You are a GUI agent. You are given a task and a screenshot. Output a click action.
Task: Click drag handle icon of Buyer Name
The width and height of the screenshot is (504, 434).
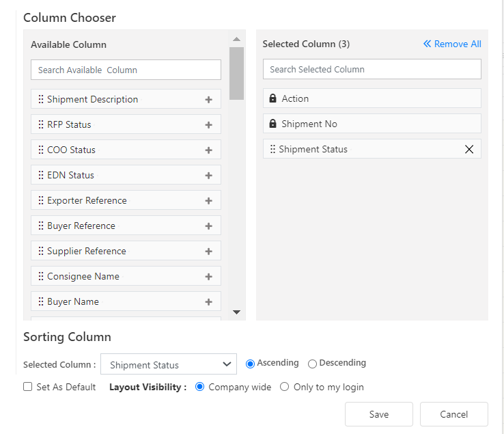[41, 302]
